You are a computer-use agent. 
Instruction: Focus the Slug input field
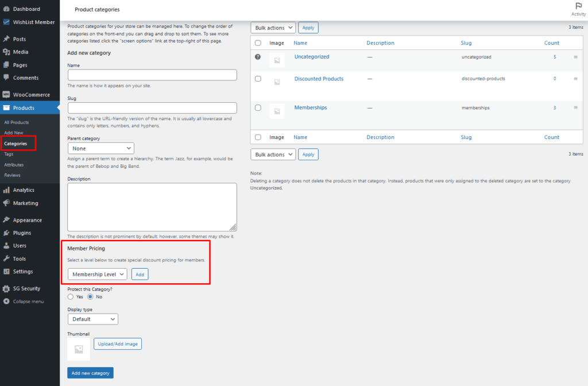pos(152,108)
